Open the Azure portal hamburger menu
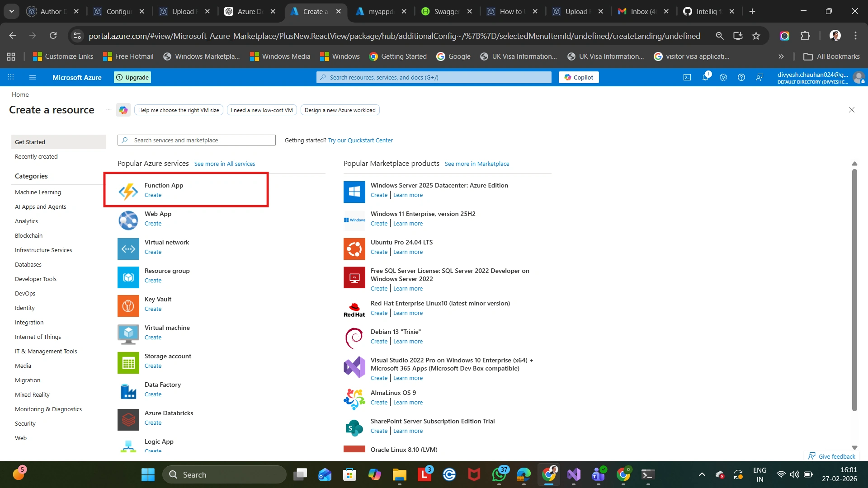 [33, 77]
